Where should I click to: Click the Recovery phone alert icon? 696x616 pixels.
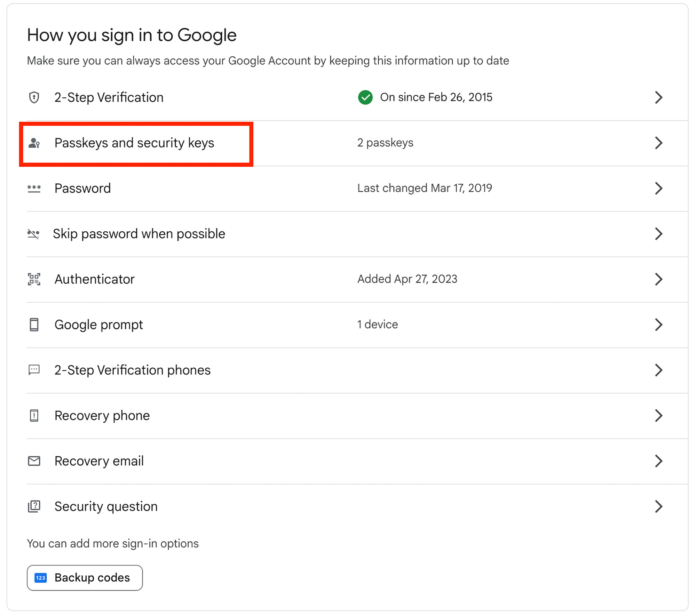pos(34,415)
